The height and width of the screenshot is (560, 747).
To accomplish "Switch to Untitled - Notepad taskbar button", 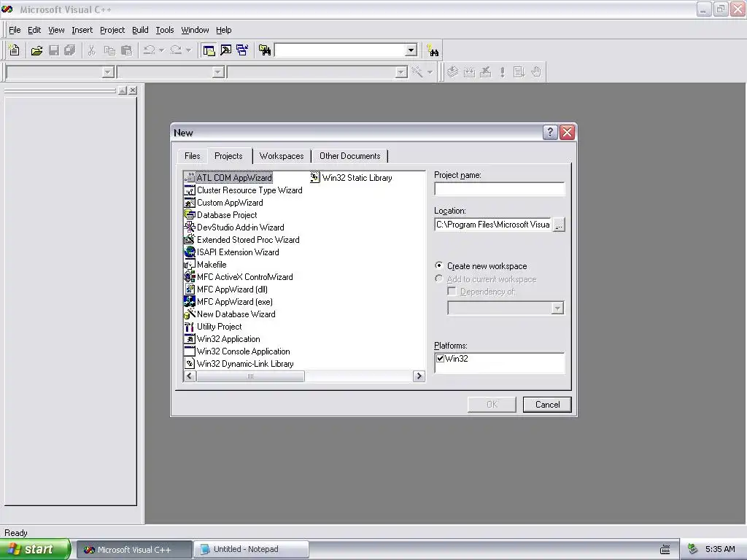I will [x=251, y=550].
